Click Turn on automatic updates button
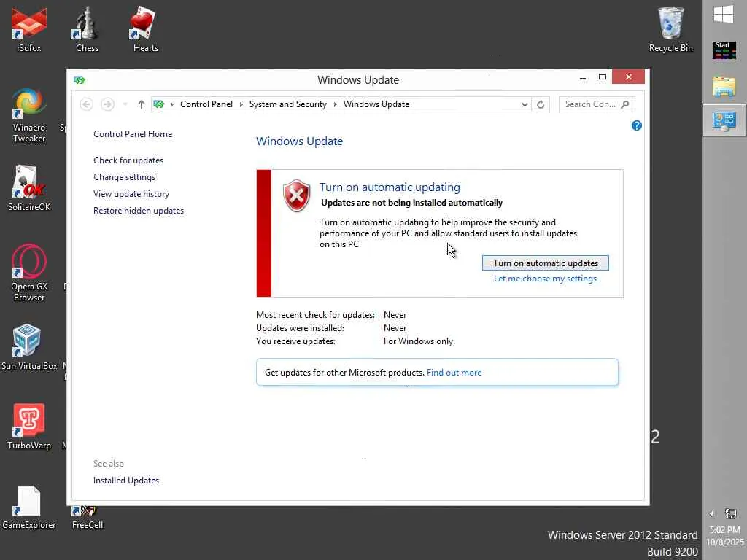 (546, 262)
